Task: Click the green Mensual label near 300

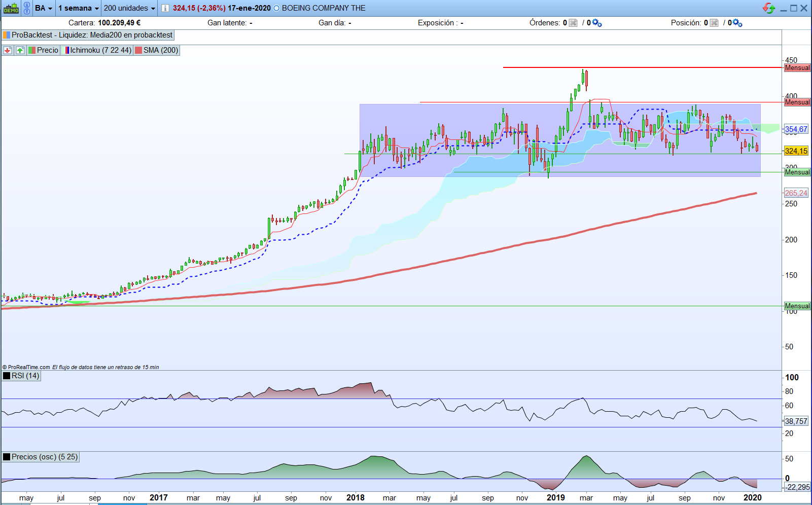Action: pyautogui.click(x=797, y=172)
